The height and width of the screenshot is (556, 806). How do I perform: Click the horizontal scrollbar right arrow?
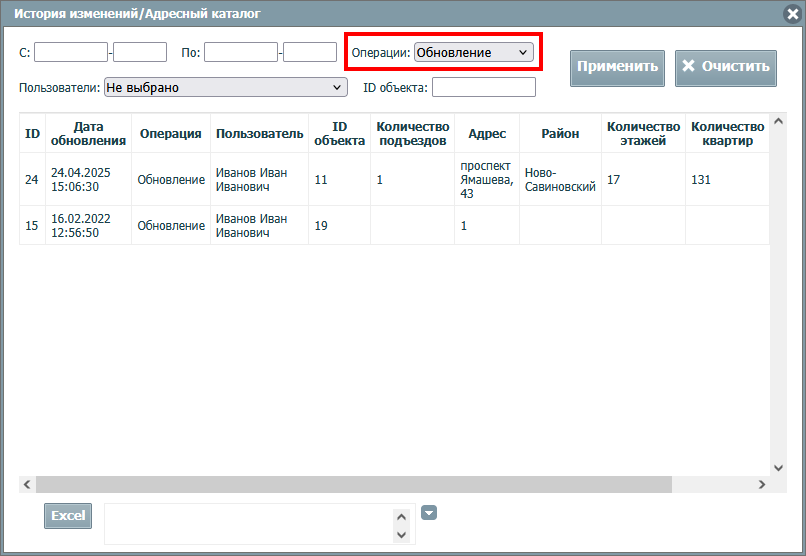(x=761, y=484)
